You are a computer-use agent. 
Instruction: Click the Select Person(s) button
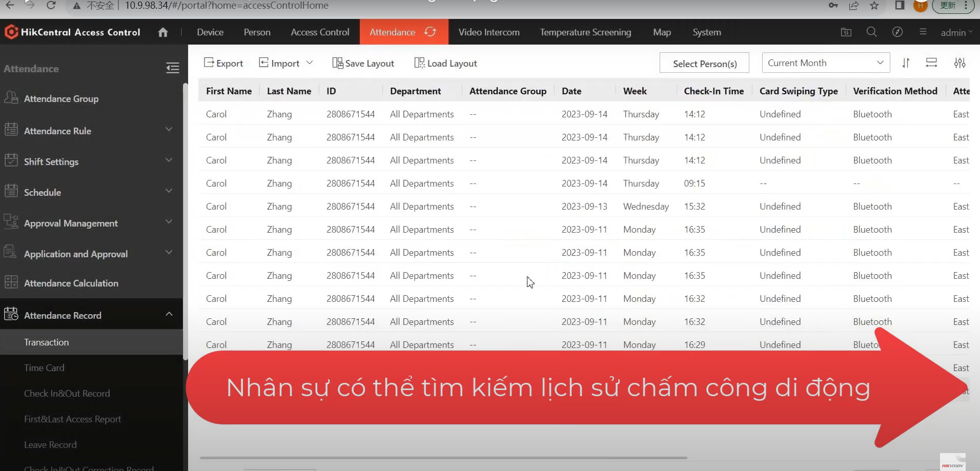pos(704,64)
